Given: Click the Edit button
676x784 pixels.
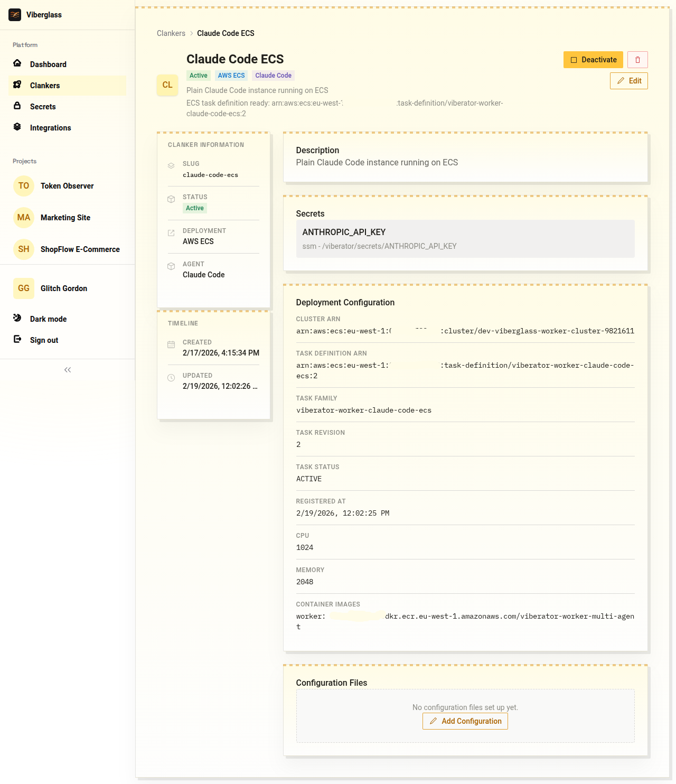Looking at the screenshot, I should tap(628, 81).
